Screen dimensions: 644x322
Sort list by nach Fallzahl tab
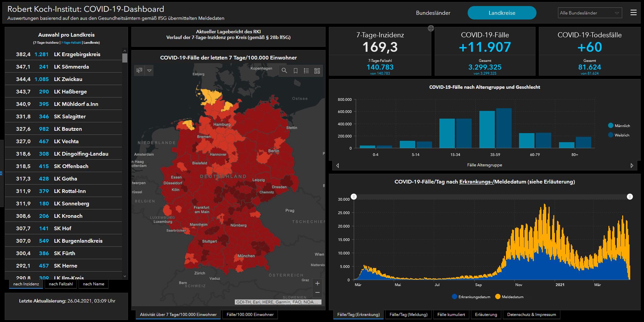(61, 284)
